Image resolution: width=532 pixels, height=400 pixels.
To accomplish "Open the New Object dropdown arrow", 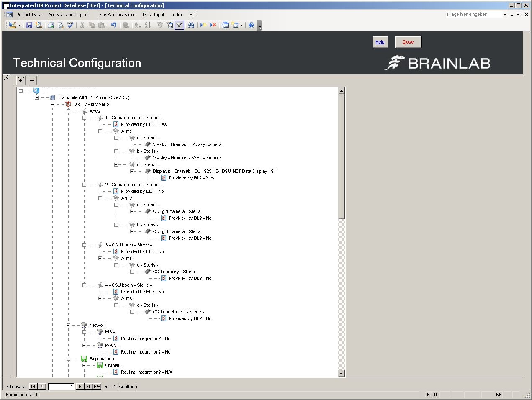I will point(242,25).
